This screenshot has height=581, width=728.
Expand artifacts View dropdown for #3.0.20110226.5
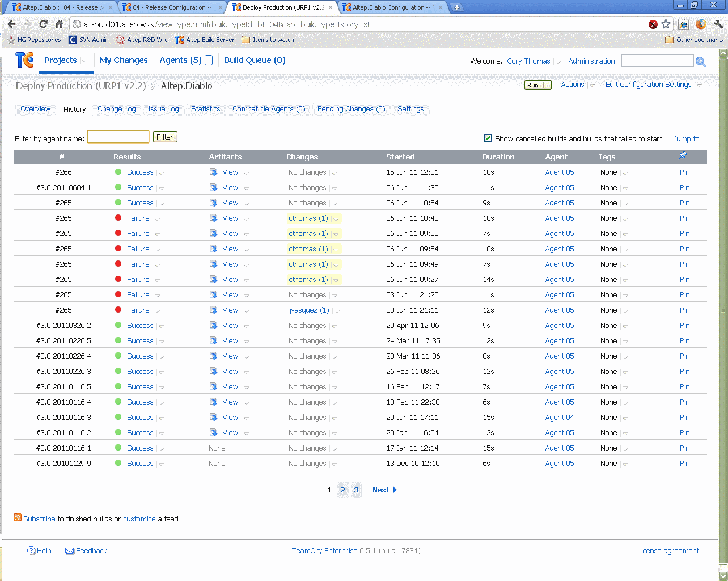click(x=246, y=342)
